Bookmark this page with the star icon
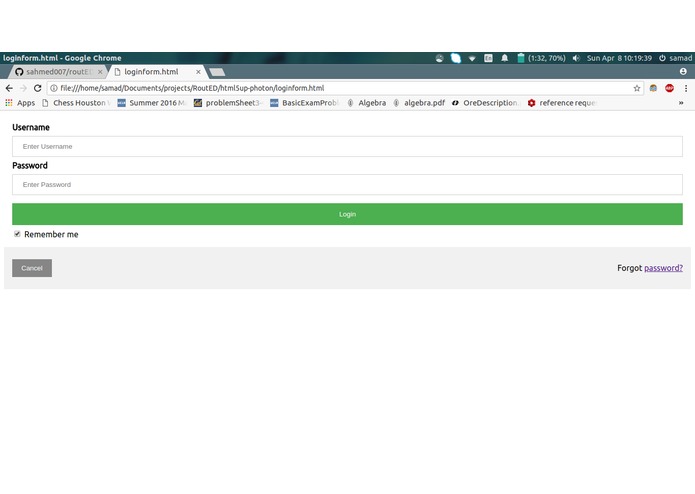This screenshot has height=494, width=695. click(x=637, y=88)
